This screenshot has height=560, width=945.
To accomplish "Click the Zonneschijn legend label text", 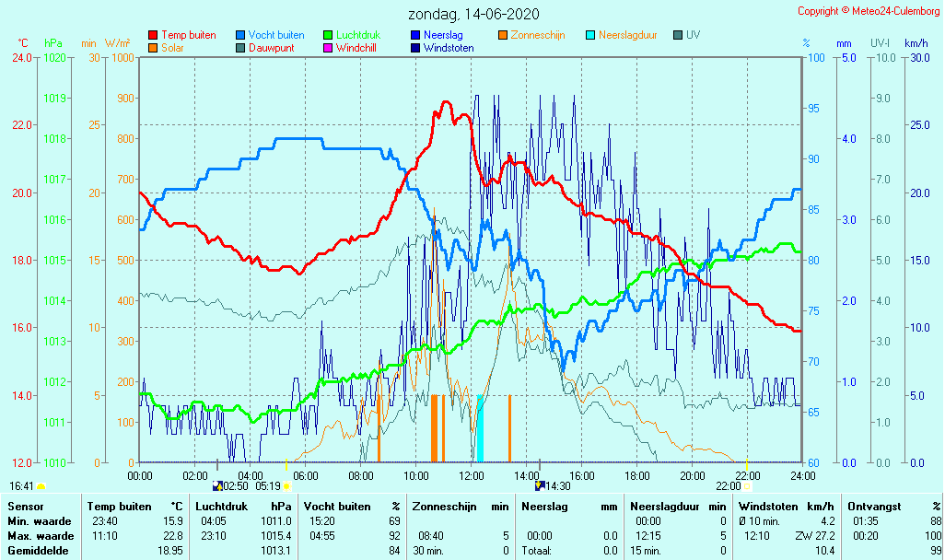I will pyautogui.click(x=538, y=35).
